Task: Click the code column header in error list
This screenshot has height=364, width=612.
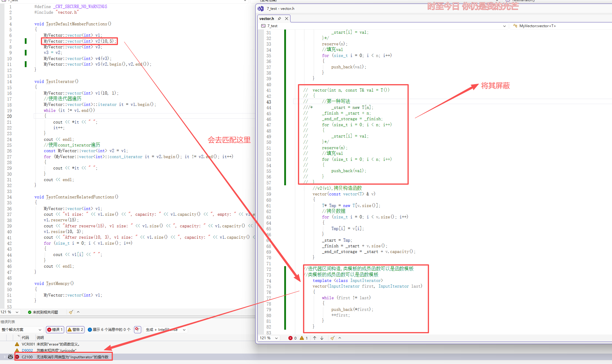Action: [25, 337]
